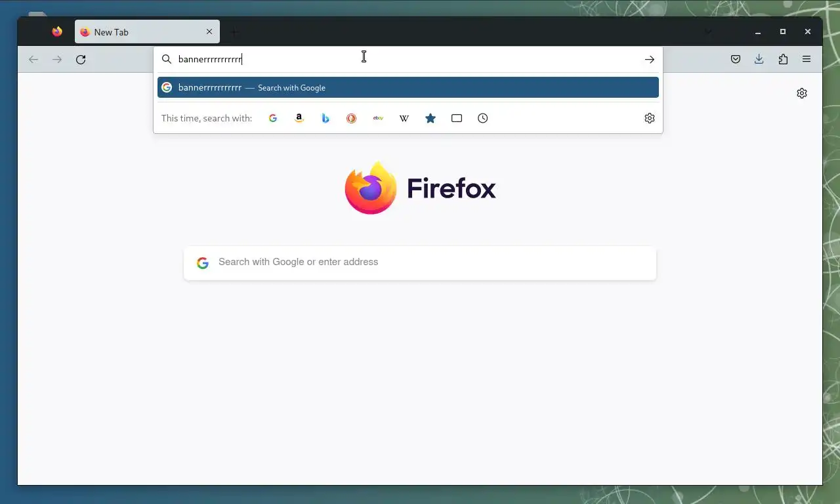Click the Go arrow in the address bar
840x504 pixels.
coord(649,60)
